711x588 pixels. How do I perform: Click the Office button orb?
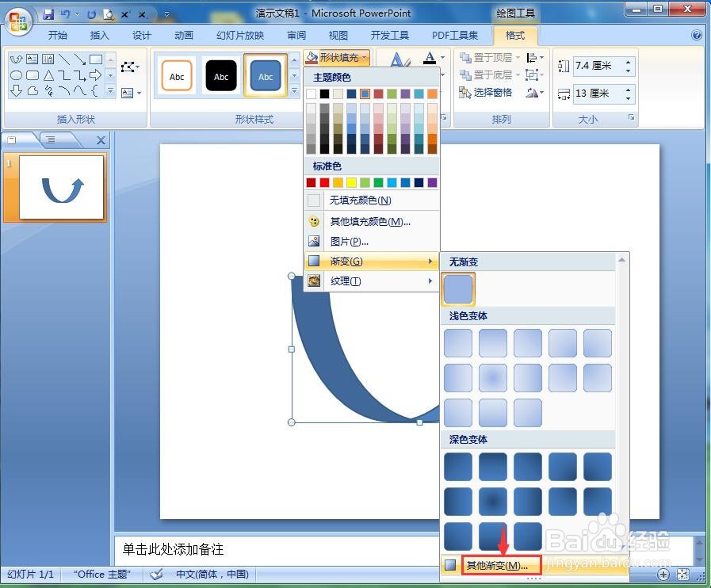click(x=18, y=21)
